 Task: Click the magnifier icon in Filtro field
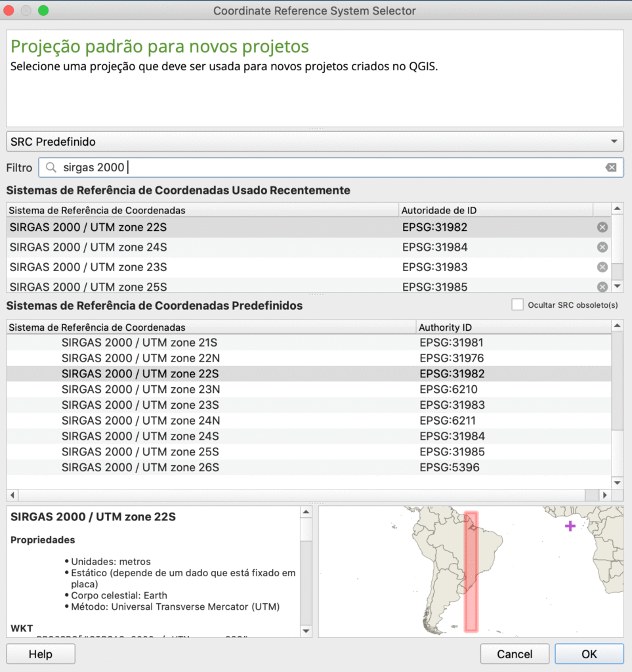tap(51, 167)
